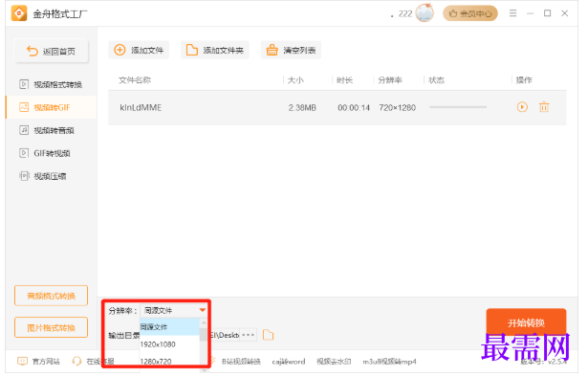Open the 视频转音频 sidebar item
The image size is (588, 377).
(51, 130)
